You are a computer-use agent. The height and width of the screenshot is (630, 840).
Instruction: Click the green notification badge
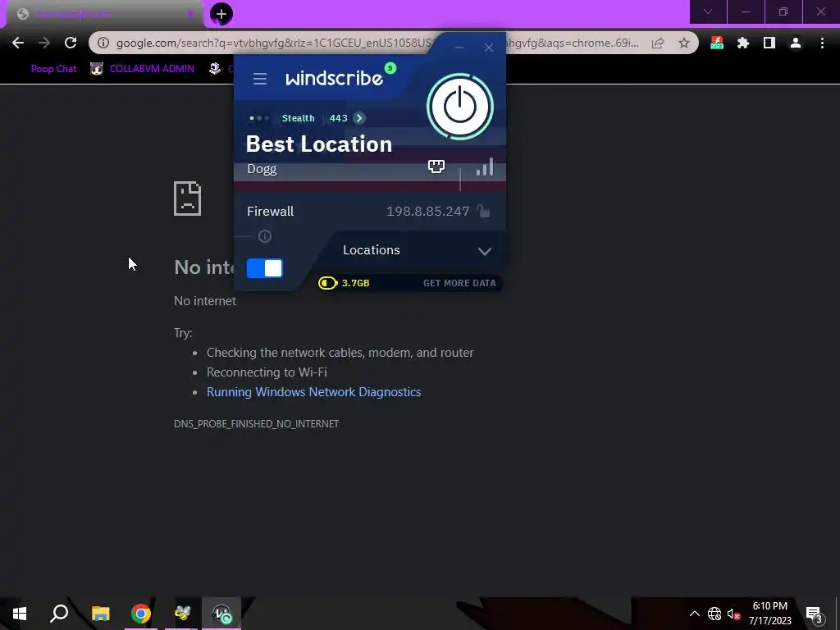point(390,68)
